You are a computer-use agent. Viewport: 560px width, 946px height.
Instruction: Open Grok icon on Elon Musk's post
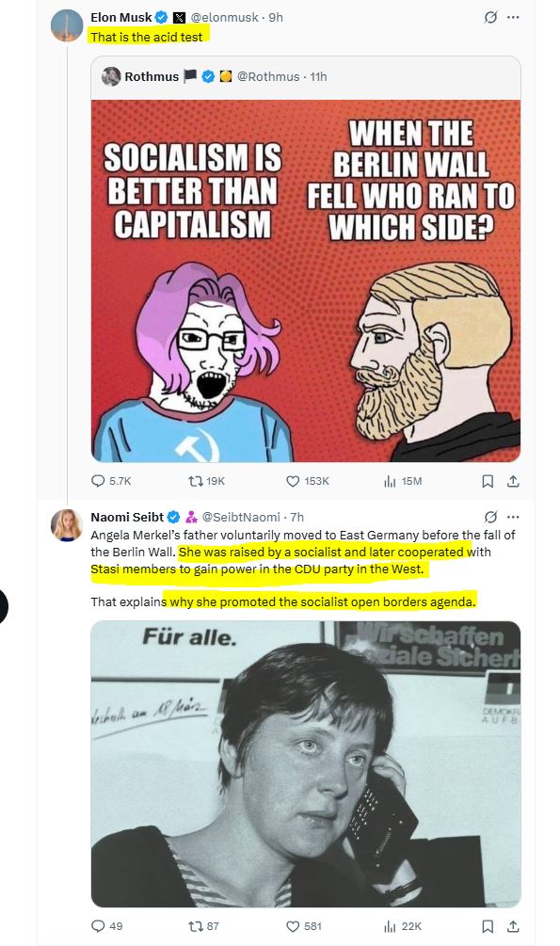(x=490, y=17)
